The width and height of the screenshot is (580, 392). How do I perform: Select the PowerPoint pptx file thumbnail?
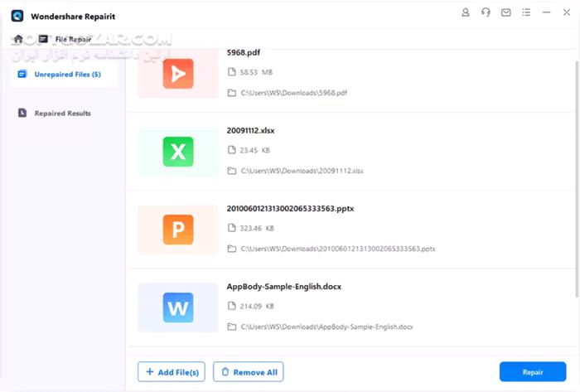point(178,230)
